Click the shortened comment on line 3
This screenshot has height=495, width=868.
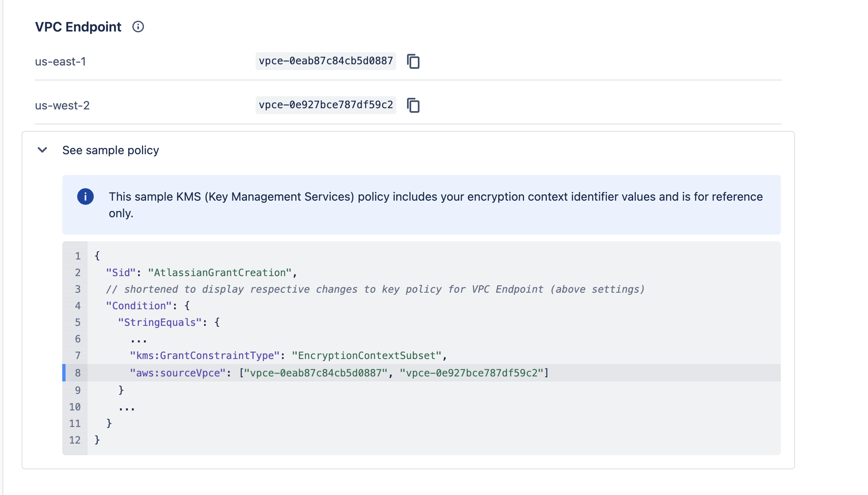pos(375,289)
